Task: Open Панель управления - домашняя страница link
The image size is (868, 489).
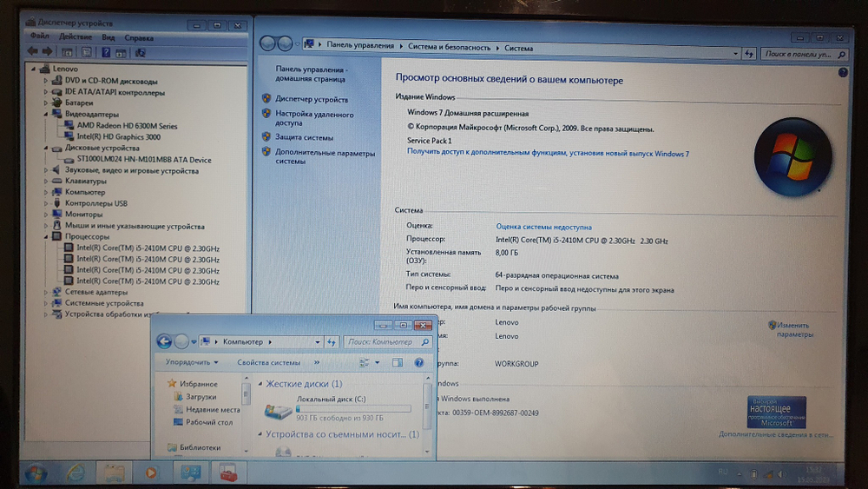Action: [x=311, y=74]
